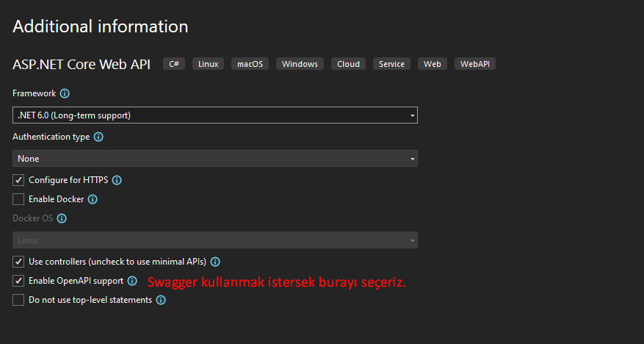Click the Web tag

click(433, 64)
